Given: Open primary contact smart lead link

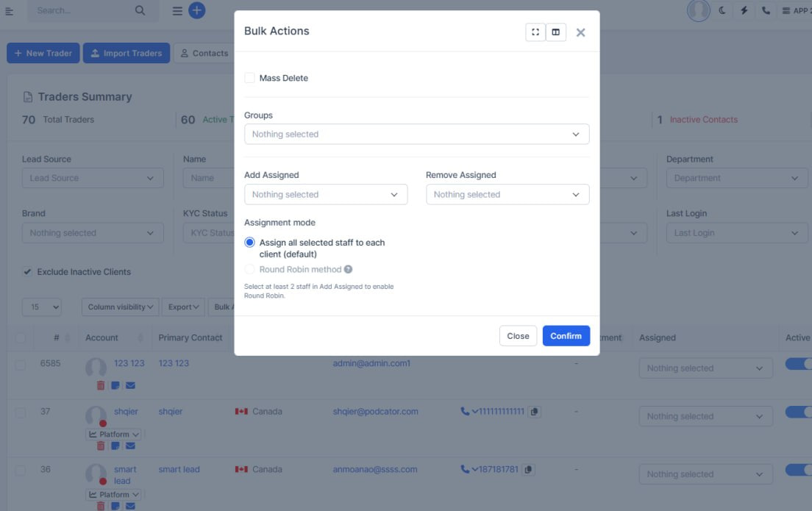Looking at the screenshot, I should tap(179, 470).
